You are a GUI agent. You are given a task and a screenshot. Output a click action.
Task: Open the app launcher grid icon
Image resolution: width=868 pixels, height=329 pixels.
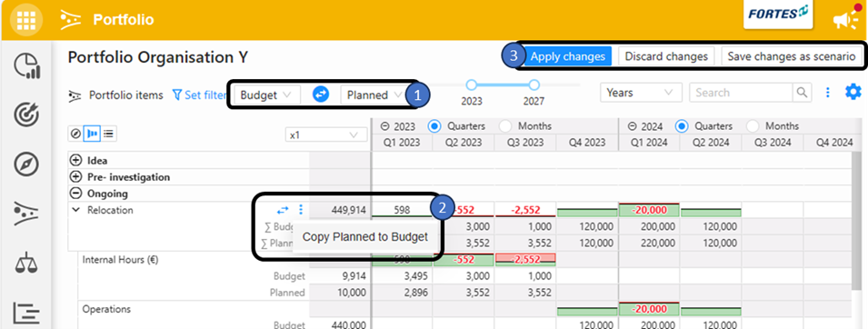(26, 19)
